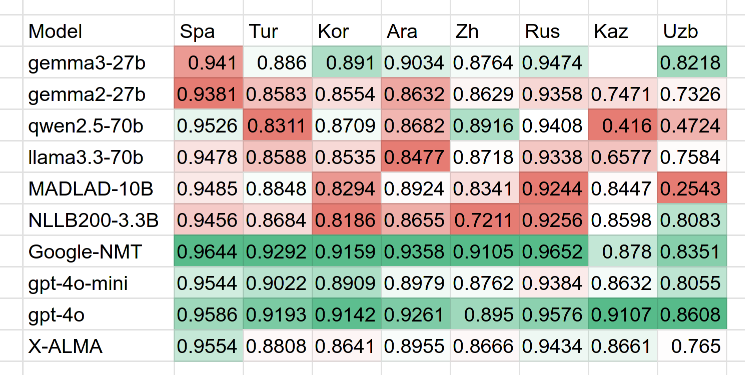Select the gpt-4o Kaz cell 0.9107

tap(623, 314)
